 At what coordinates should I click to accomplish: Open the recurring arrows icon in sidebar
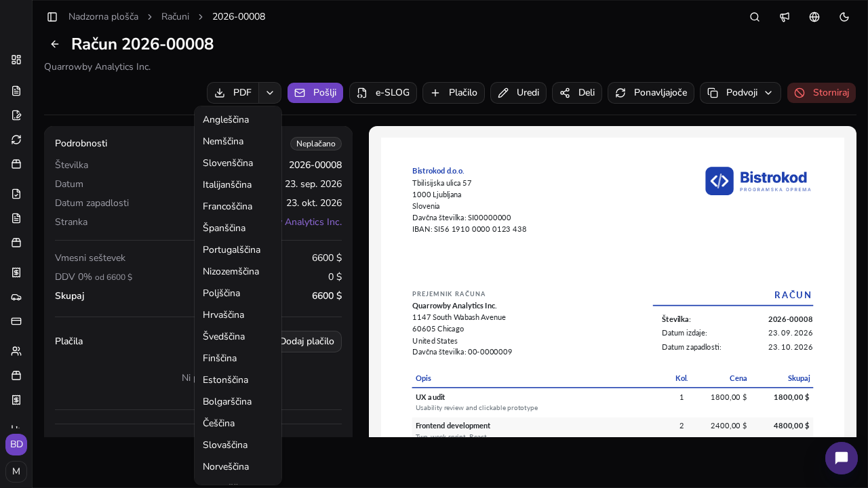(16, 140)
